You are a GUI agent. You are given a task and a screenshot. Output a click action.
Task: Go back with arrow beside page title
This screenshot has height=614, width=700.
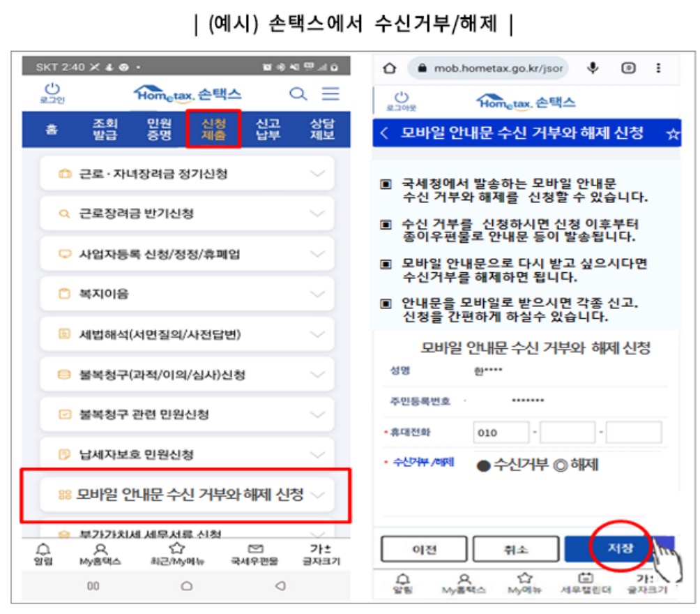point(384,133)
